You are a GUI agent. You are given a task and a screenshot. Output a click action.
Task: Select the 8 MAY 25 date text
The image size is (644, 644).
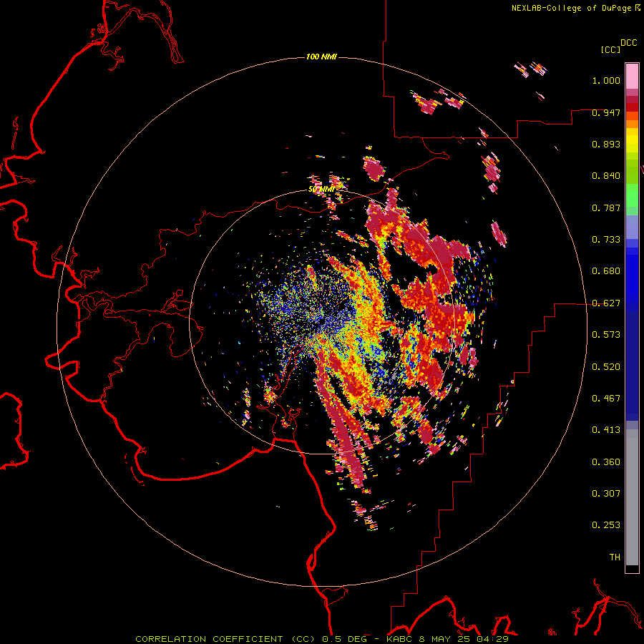click(x=445, y=639)
